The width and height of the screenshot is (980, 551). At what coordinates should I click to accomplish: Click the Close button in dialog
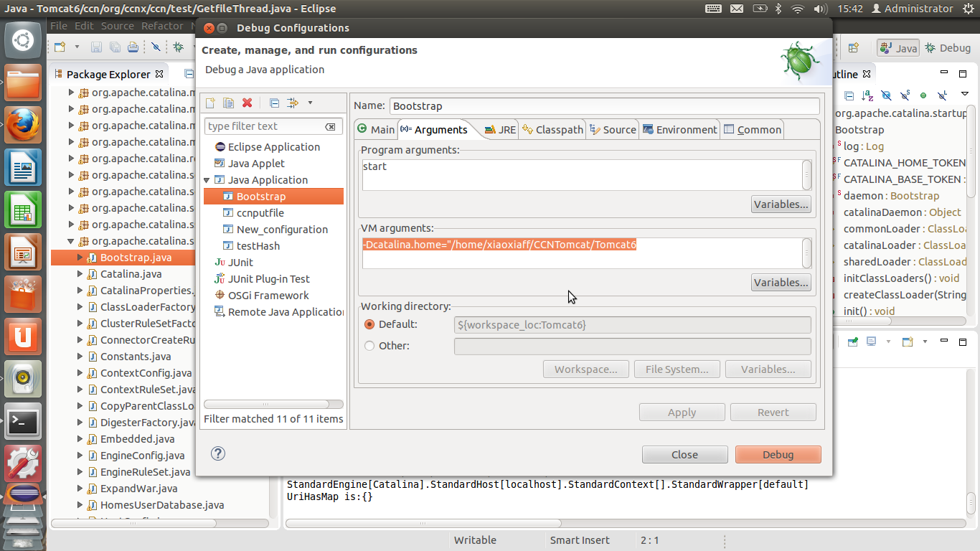pyautogui.click(x=684, y=455)
